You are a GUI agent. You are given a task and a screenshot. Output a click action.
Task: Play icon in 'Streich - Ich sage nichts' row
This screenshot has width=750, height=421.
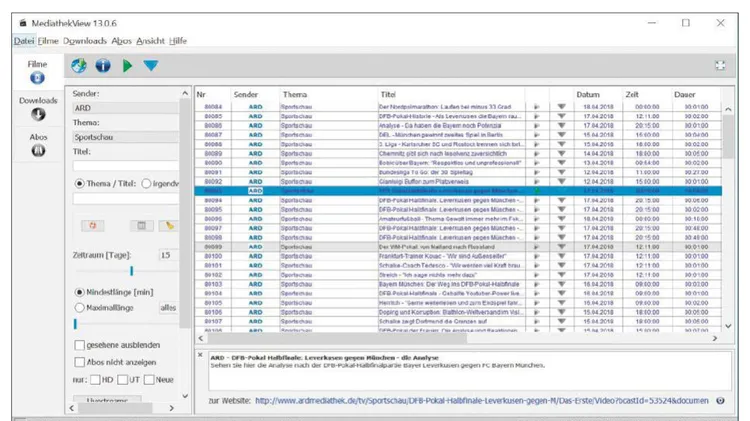click(537, 275)
